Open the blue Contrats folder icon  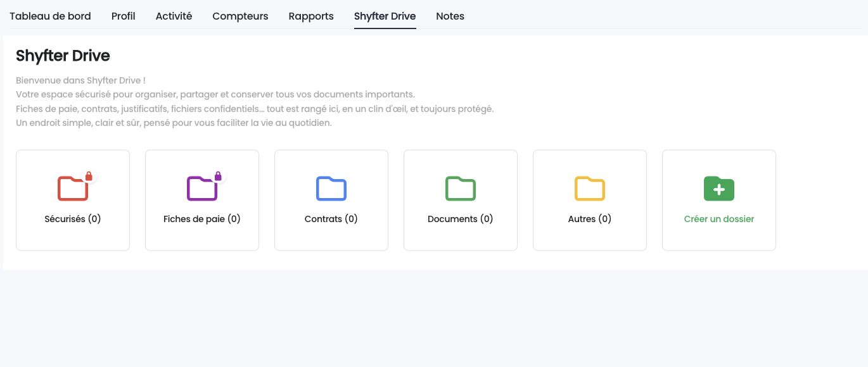pos(331,189)
